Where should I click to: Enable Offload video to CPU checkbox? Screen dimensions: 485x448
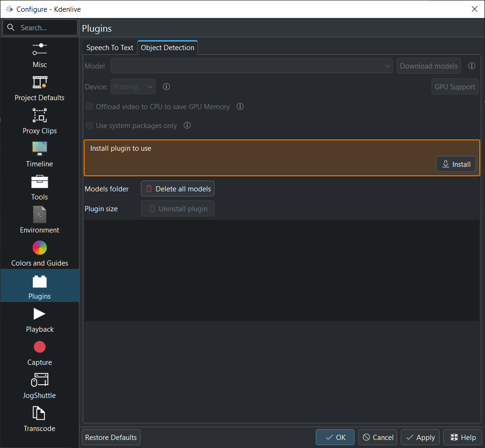click(x=89, y=107)
